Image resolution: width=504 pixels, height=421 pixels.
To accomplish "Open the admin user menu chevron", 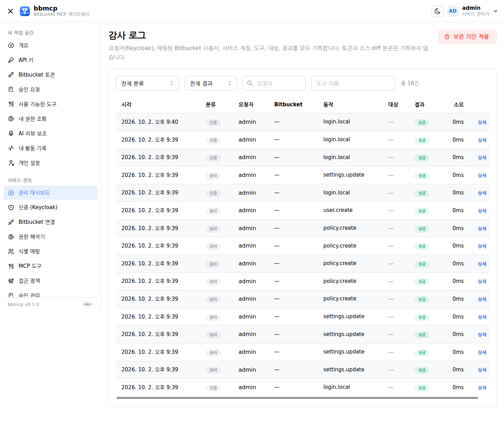I will 496,11.
